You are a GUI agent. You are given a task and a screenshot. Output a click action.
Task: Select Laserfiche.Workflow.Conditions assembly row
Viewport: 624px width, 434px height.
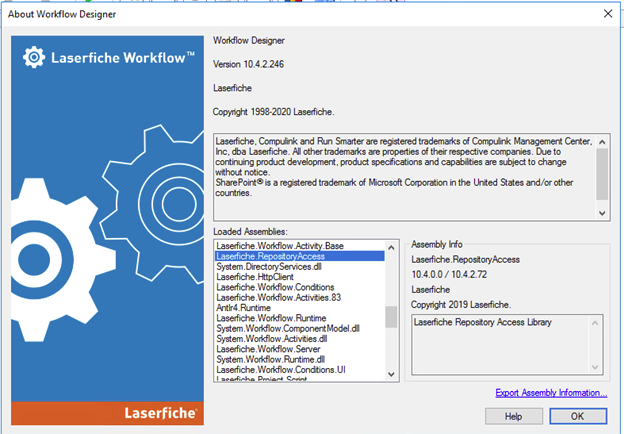pos(300,287)
